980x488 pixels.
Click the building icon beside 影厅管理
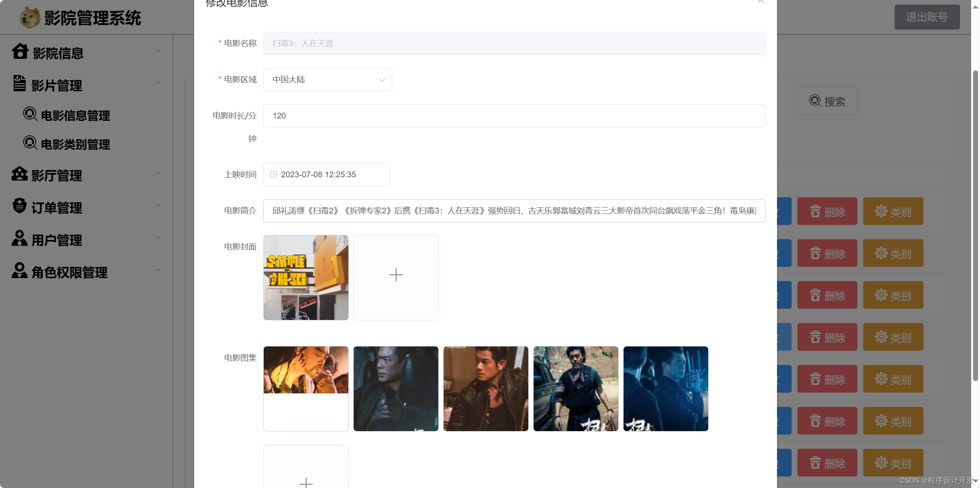(20, 174)
